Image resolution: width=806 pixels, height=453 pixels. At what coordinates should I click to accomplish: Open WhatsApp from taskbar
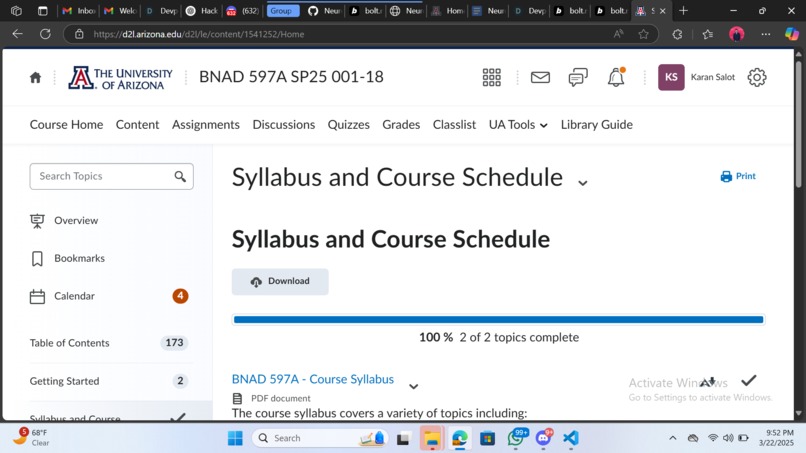tap(516, 438)
